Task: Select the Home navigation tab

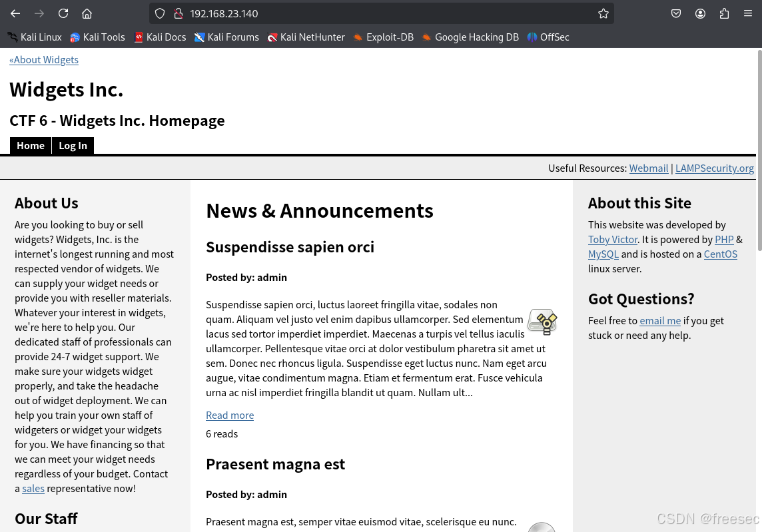Action: coord(31,146)
